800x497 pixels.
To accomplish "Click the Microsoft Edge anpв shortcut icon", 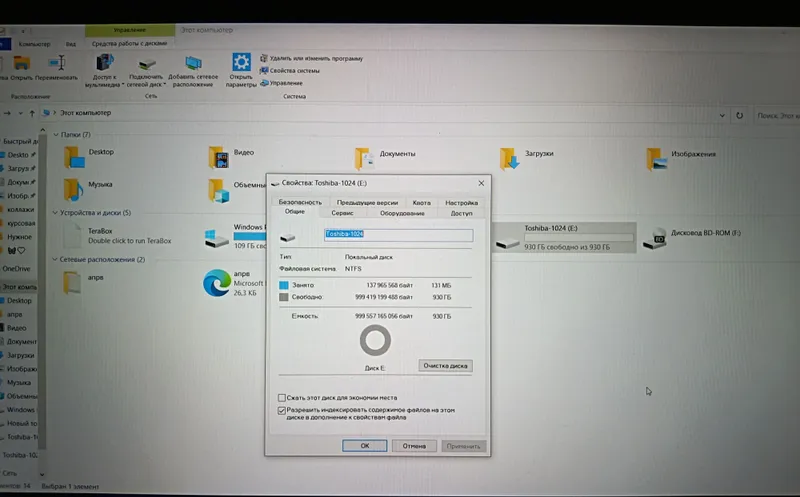I will [x=217, y=283].
